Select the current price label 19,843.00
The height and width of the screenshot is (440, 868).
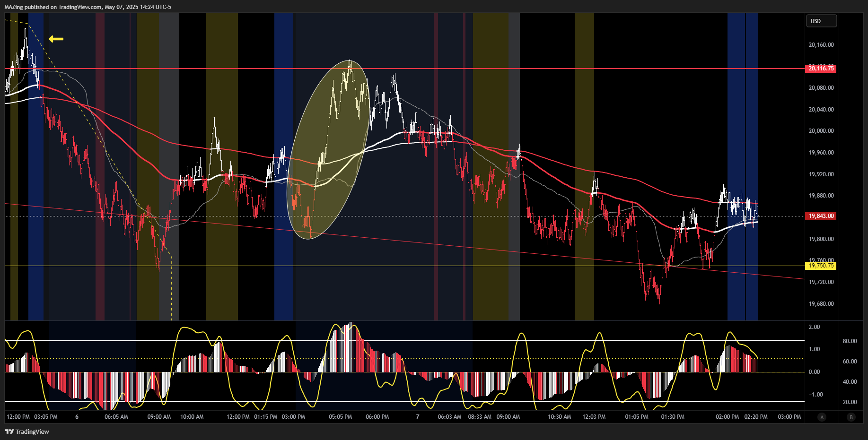coord(821,216)
